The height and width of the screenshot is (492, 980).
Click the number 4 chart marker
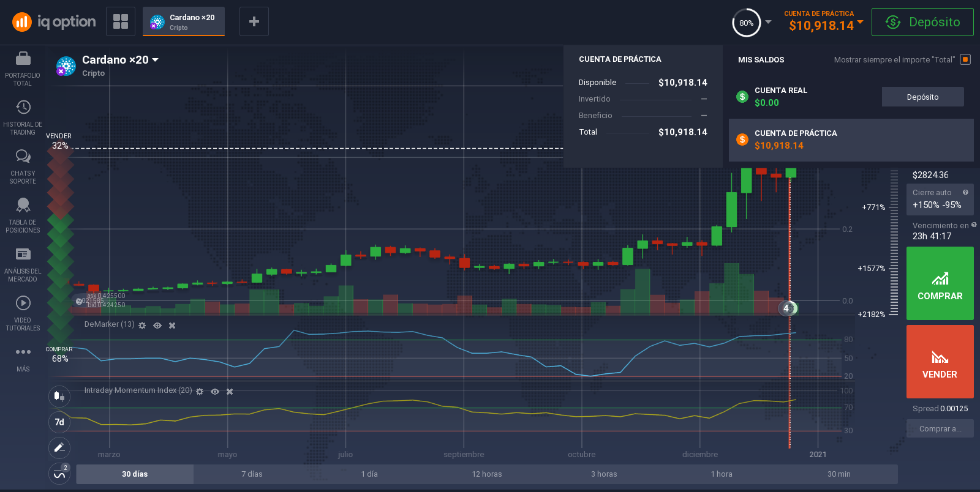coord(786,308)
